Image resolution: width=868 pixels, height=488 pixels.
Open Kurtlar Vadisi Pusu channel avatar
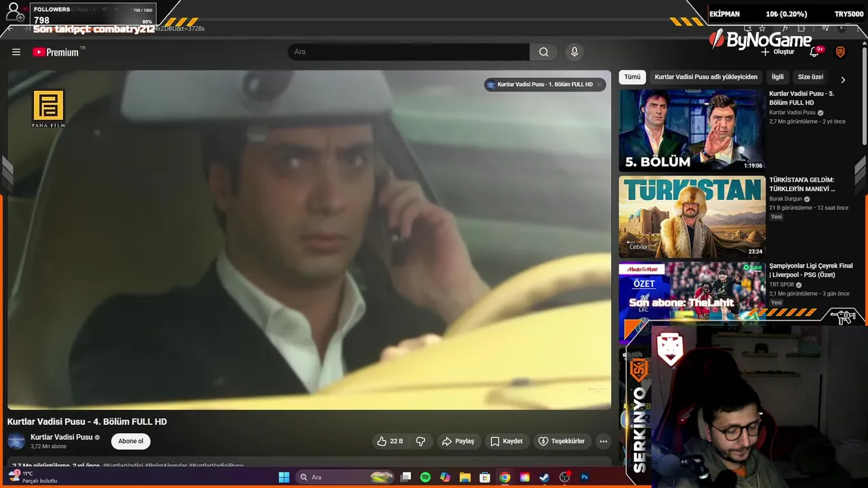(x=16, y=441)
